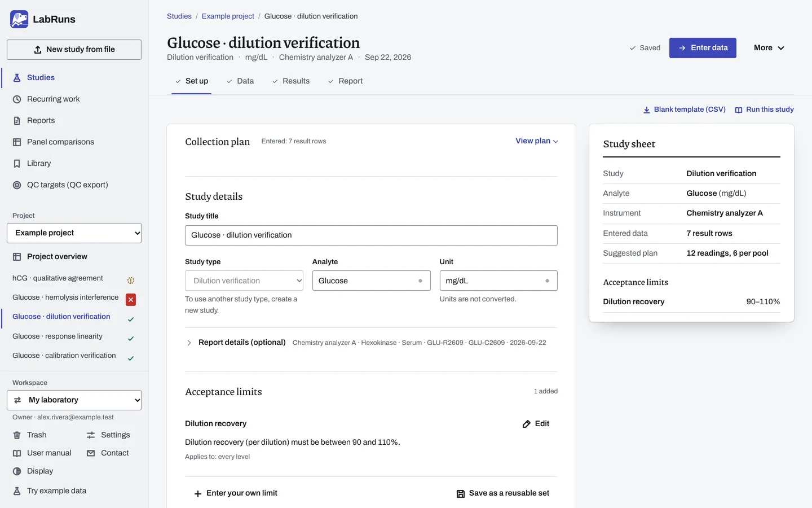Expand the More menu in the header
Screen dimensions: 812x508
769,48
